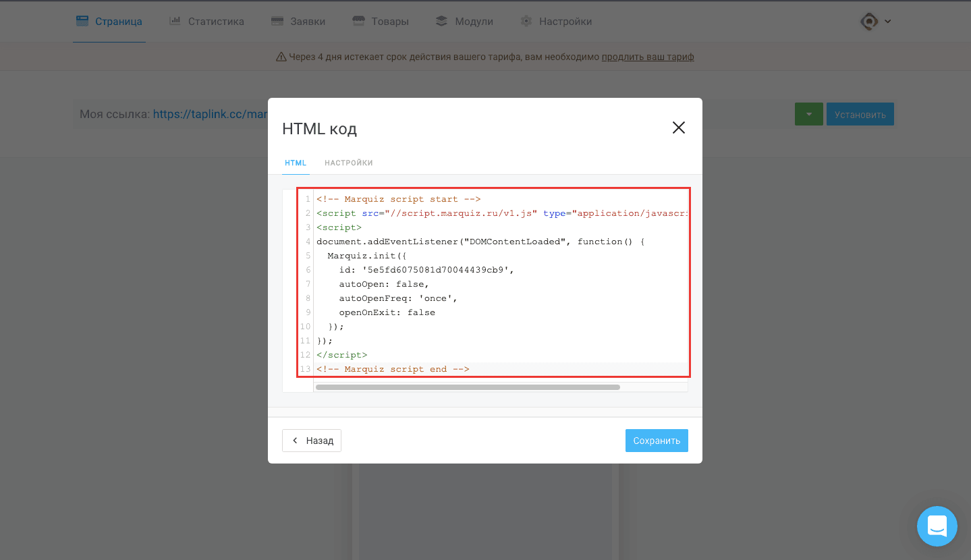Click the 'Marquiz script end' comment line

pyautogui.click(x=393, y=369)
